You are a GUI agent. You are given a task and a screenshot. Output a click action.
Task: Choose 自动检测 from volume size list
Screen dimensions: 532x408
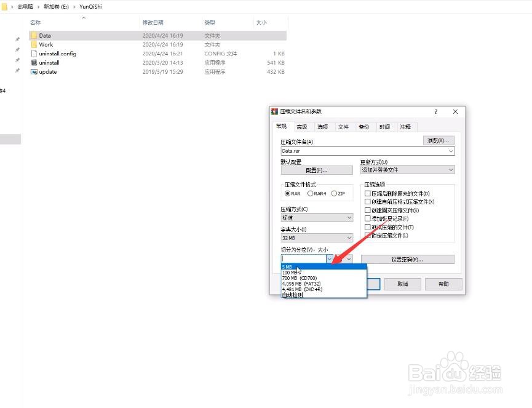324,295
